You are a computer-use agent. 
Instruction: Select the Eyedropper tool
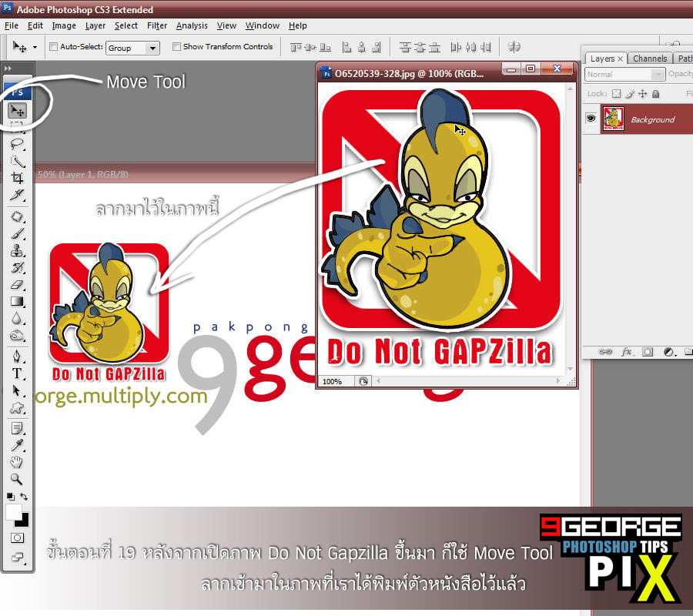[17, 445]
